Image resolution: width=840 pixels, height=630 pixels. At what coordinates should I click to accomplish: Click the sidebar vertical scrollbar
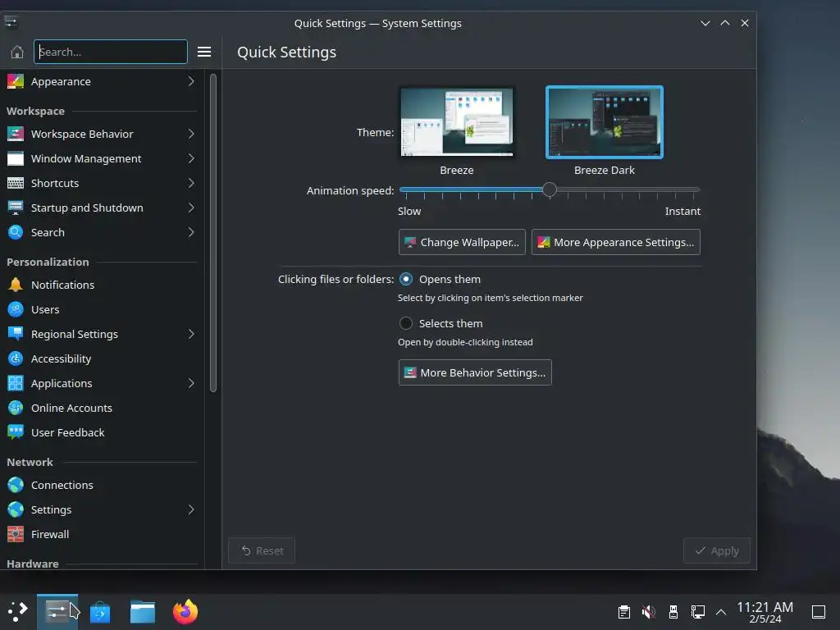click(213, 233)
